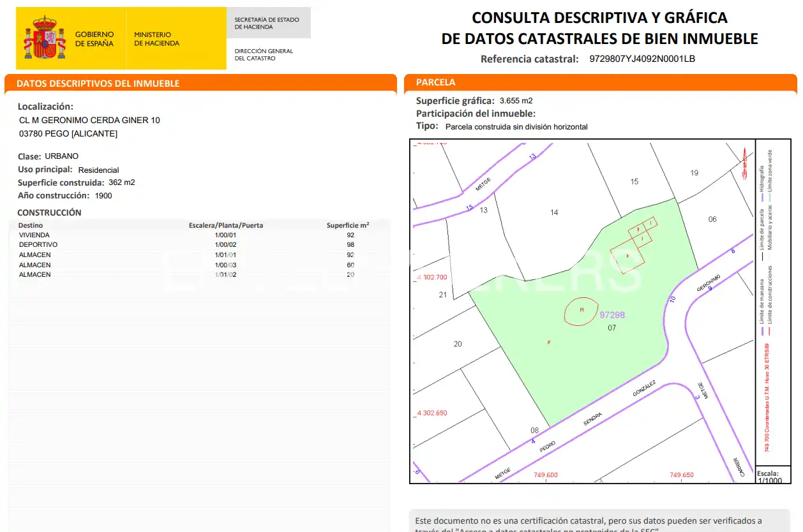This screenshot has width=803, height=532.
Task: Click 'DIRECCIÓN GENERAL DEL CATASTRO' text
Action: (264, 54)
